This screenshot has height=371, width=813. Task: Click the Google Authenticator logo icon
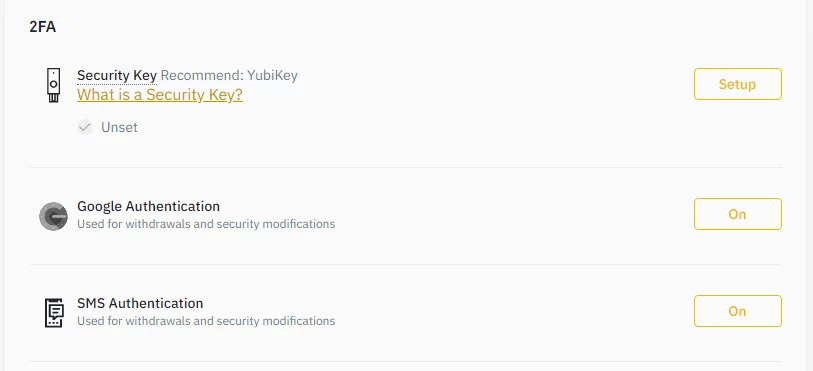53,217
